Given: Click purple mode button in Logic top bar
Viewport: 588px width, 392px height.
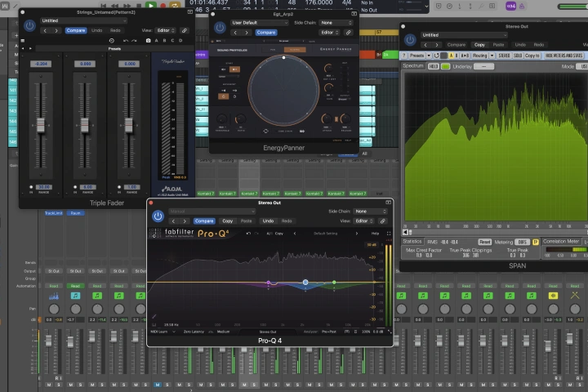Looking at the screenshot, I should click(x=510, y=6).
